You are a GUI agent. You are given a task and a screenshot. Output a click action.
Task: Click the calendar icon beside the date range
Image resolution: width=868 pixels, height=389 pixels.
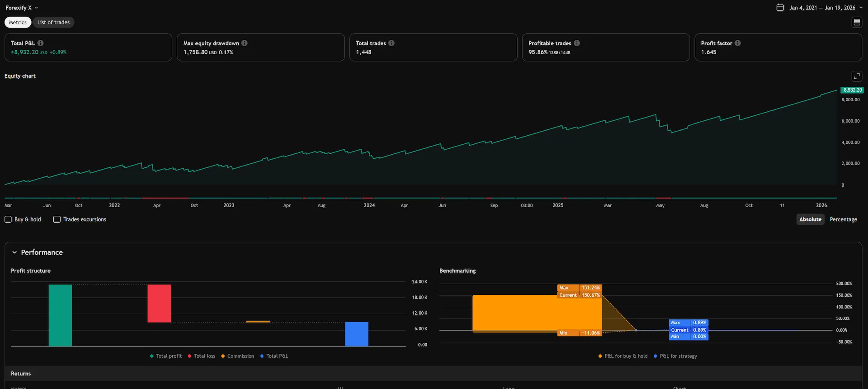[x=780, y=7]
